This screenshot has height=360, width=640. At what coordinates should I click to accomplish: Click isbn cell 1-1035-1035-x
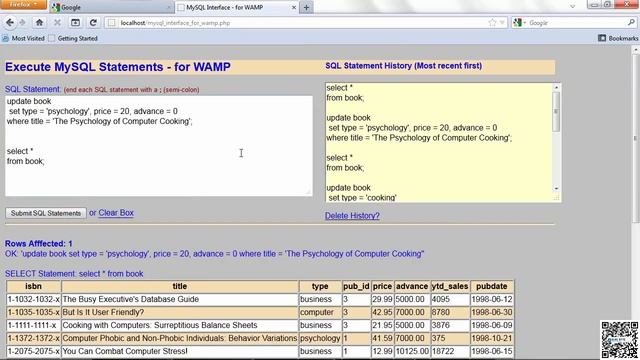[x=33, y=312]
